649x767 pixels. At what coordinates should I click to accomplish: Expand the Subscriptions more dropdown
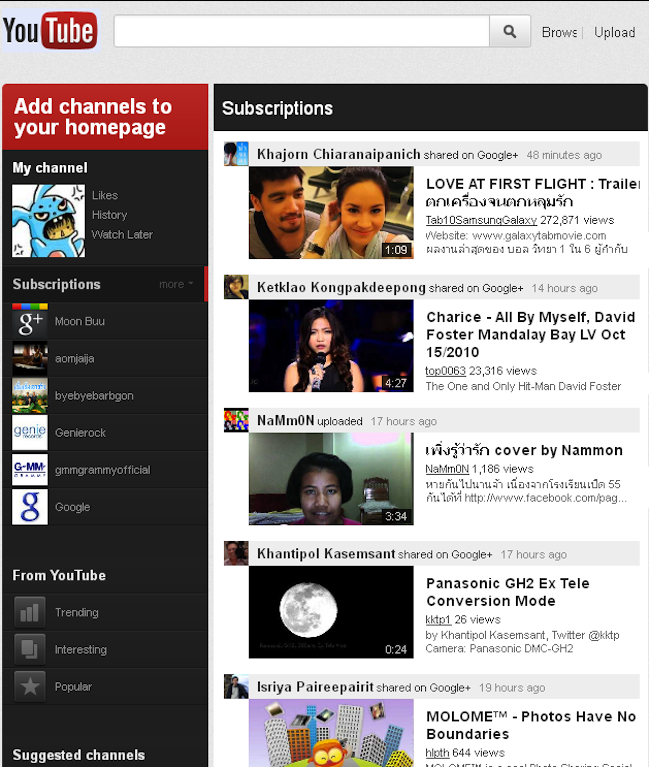(176, 284)
